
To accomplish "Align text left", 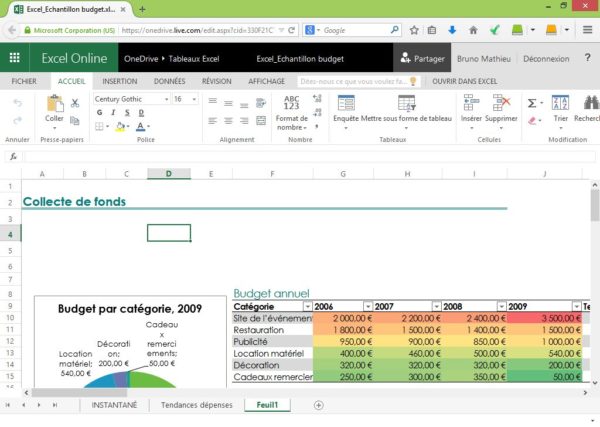I will (213, 121).
